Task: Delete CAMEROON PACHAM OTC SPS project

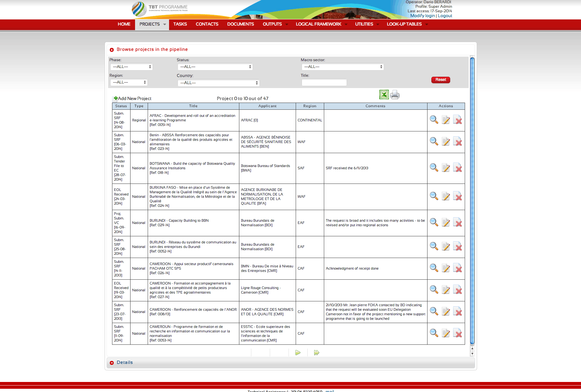Action: [458, 268]
